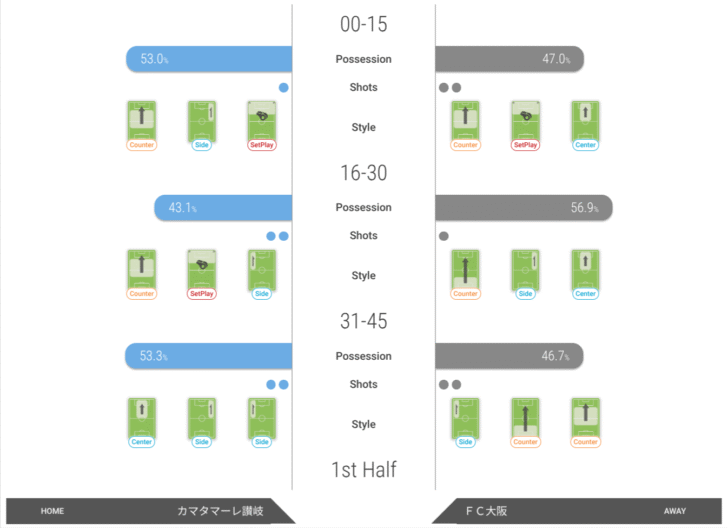This screenshot has width=728, height=528.
Task: Click home Side icon in 00-15 section
Action: pyautogui.click(x=202, y=125)
